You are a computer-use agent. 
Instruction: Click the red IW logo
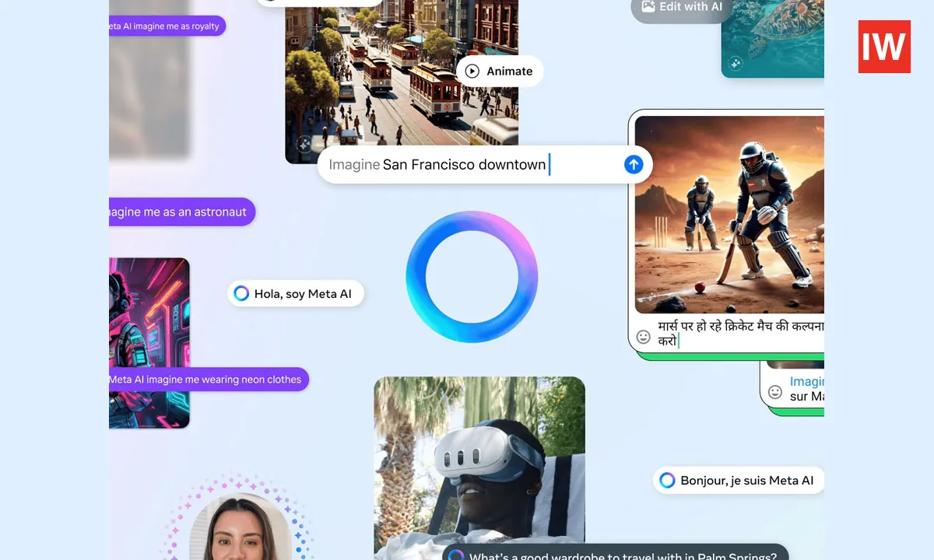pos(884,47)
